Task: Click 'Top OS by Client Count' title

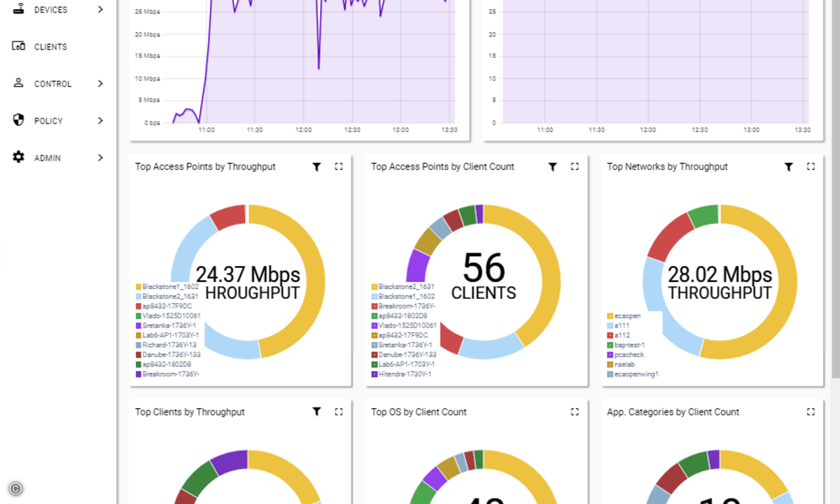Action: 419,412
